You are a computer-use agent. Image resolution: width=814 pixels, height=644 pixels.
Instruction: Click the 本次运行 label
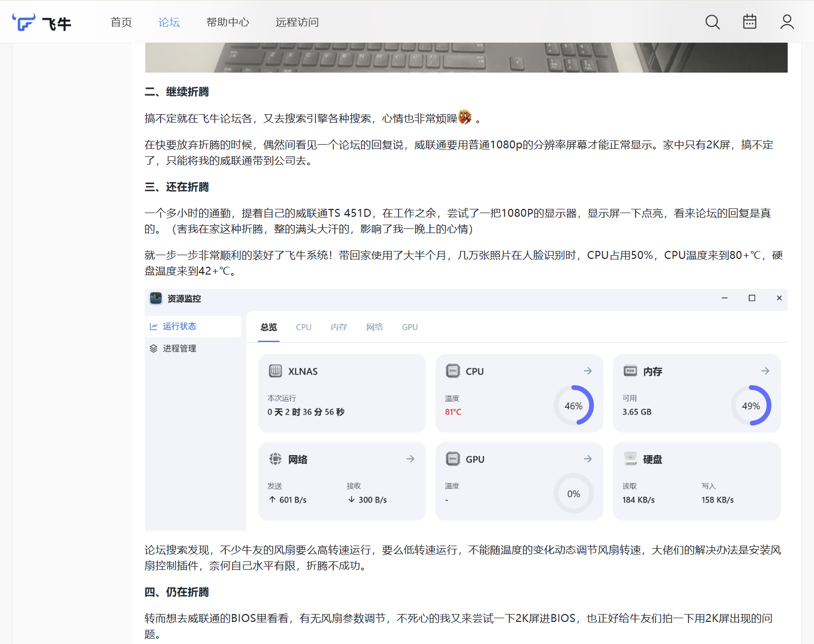click(x=282, y=398)
